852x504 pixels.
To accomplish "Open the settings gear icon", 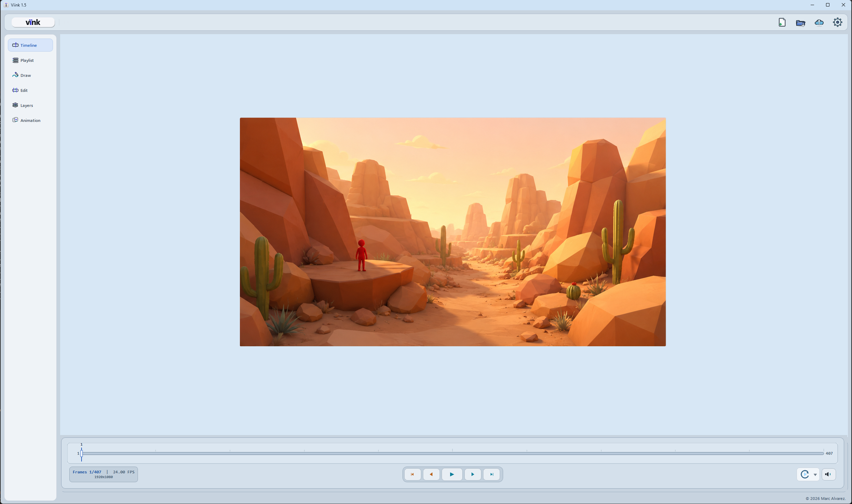I will [837, 23].
